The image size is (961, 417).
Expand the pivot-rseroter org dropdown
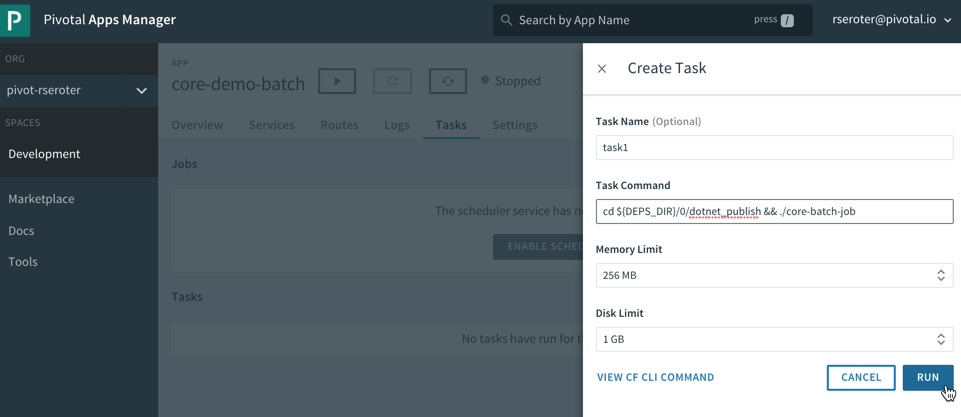point(141,91)
